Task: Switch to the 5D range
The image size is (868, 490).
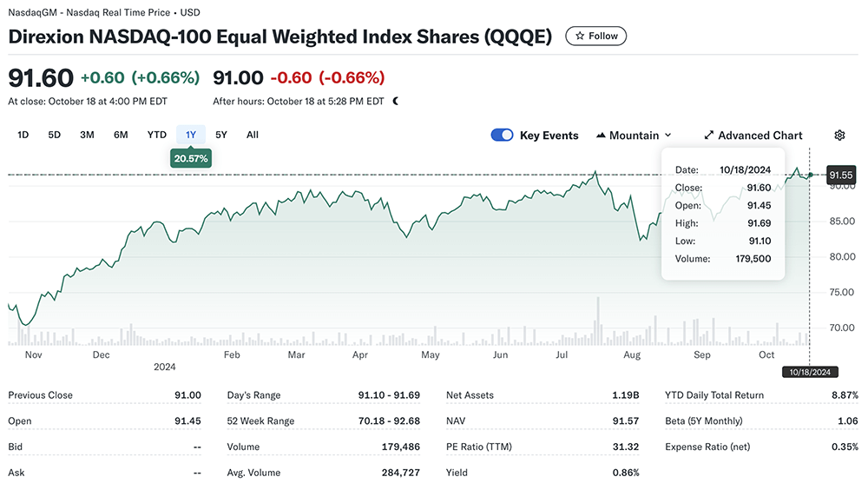Action: pyautogui.click(x=54, y=135)
